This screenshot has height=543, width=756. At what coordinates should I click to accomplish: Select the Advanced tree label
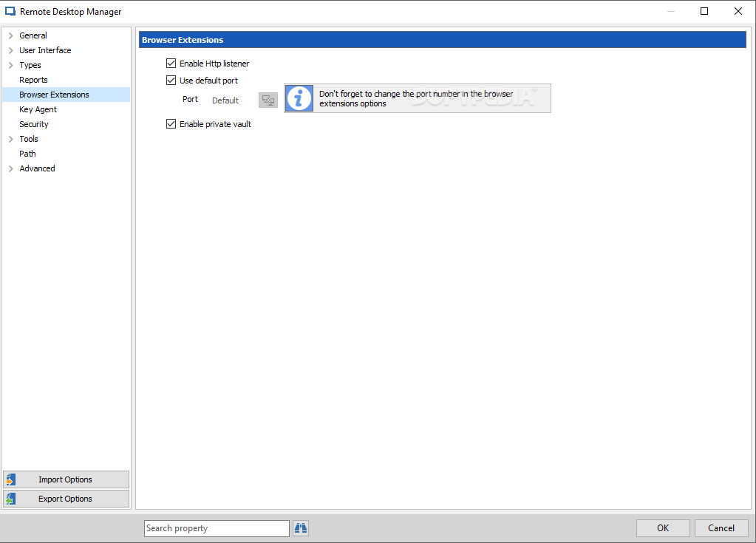pos(37,168)
